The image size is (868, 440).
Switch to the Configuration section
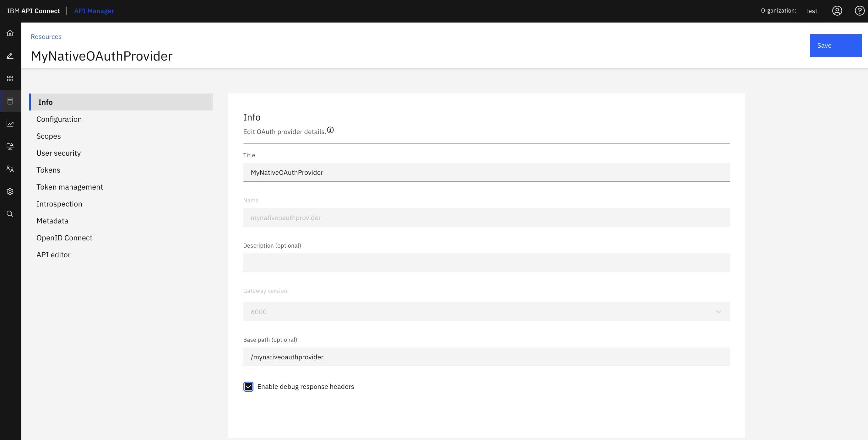tap(59, 119)
